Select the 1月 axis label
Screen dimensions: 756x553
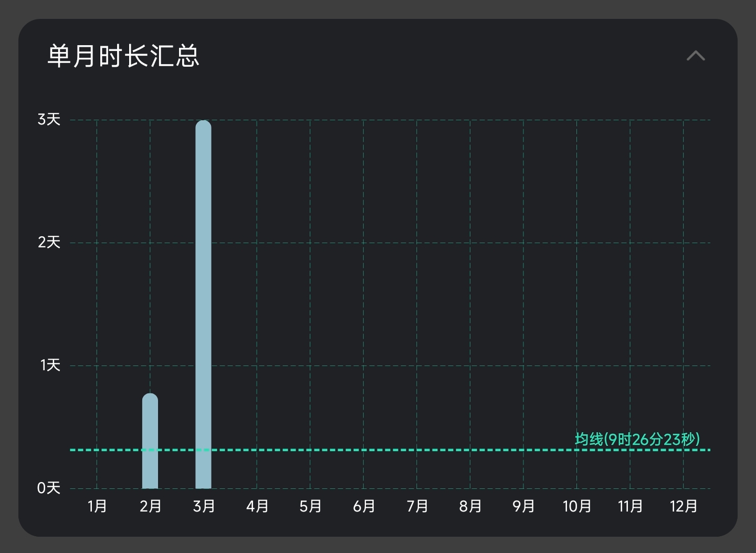tap(97, 506)
